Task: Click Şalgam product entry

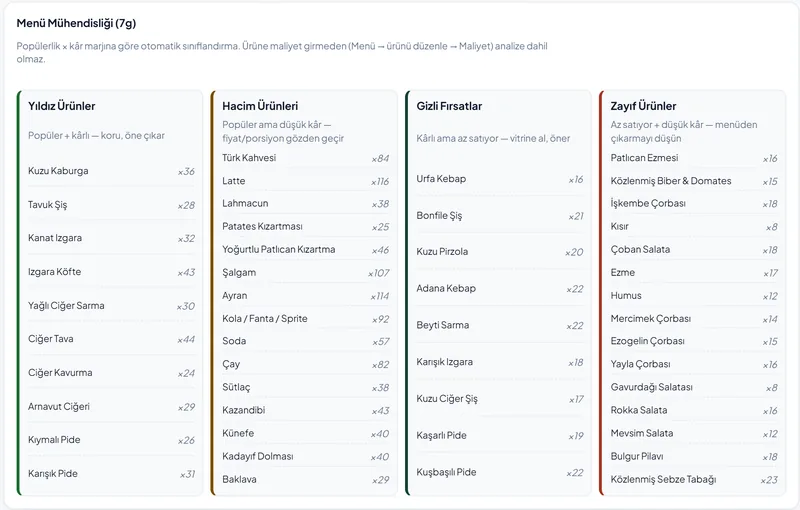Action: [306, 273]
